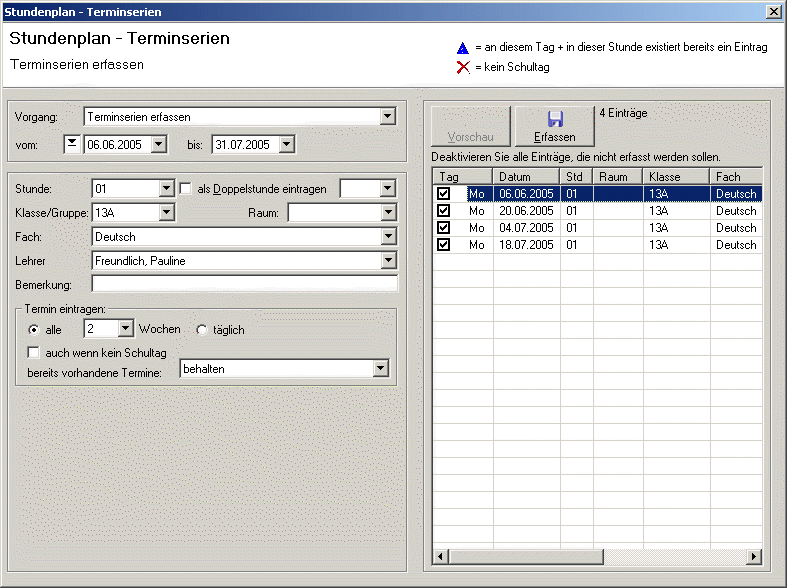
Task: Click the Std column header
Action: [x=576, y=177]
